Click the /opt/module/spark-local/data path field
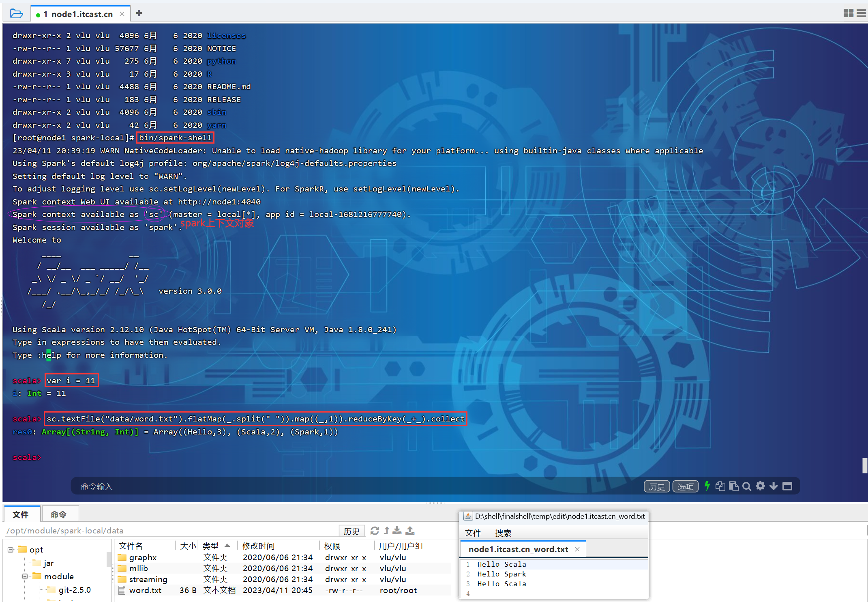 [170, 531]
